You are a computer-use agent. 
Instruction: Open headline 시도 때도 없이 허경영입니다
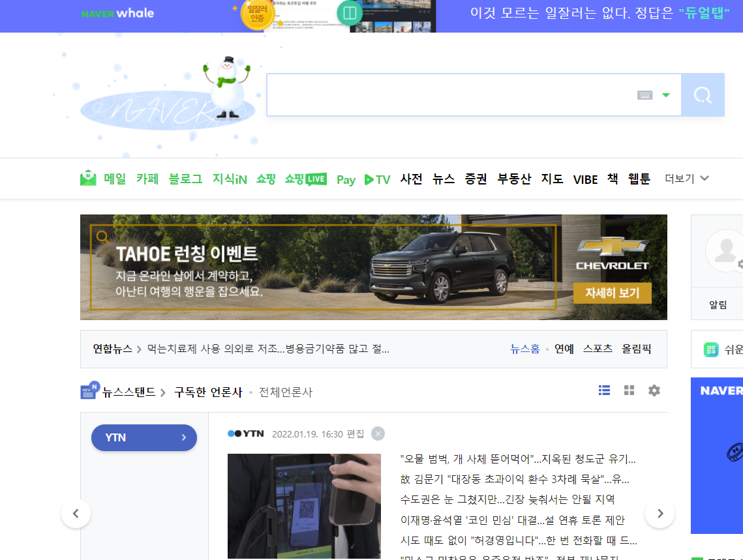coord(519,540)
